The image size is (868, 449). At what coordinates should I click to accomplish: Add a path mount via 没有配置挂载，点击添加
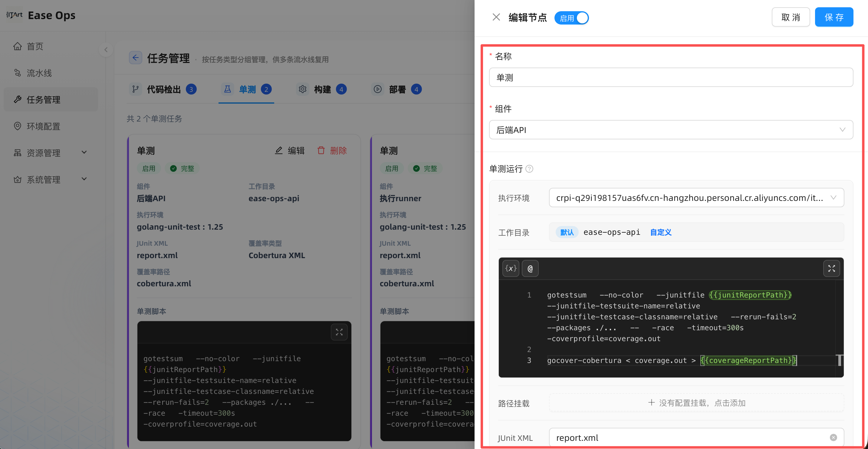pyautogui.click(x=696, y=403)
